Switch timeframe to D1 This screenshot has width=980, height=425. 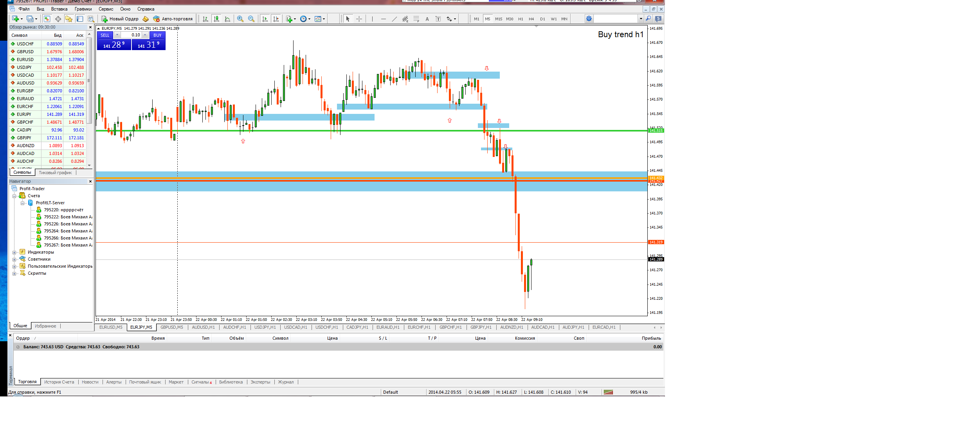point(542,19)
